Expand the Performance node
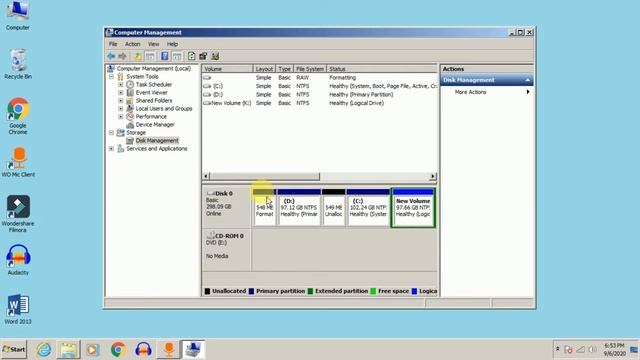This screenshot has height=360, width=640. [121, 116]
